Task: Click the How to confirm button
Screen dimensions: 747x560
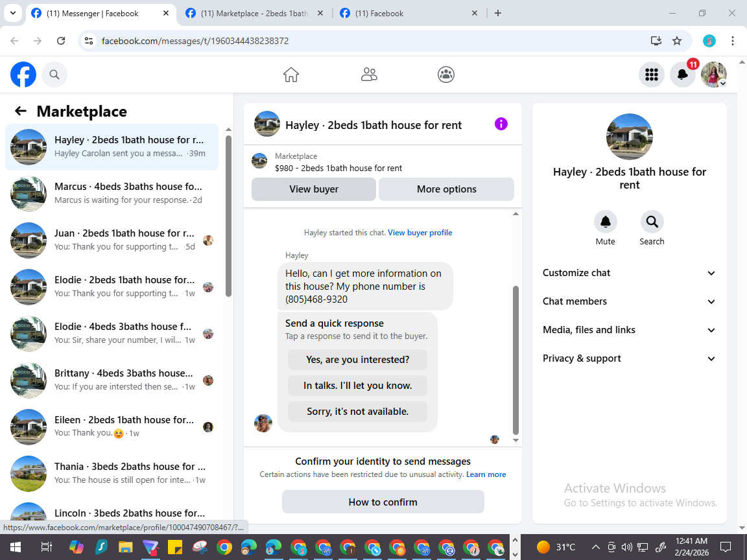Action: click(x=383, y=502)
